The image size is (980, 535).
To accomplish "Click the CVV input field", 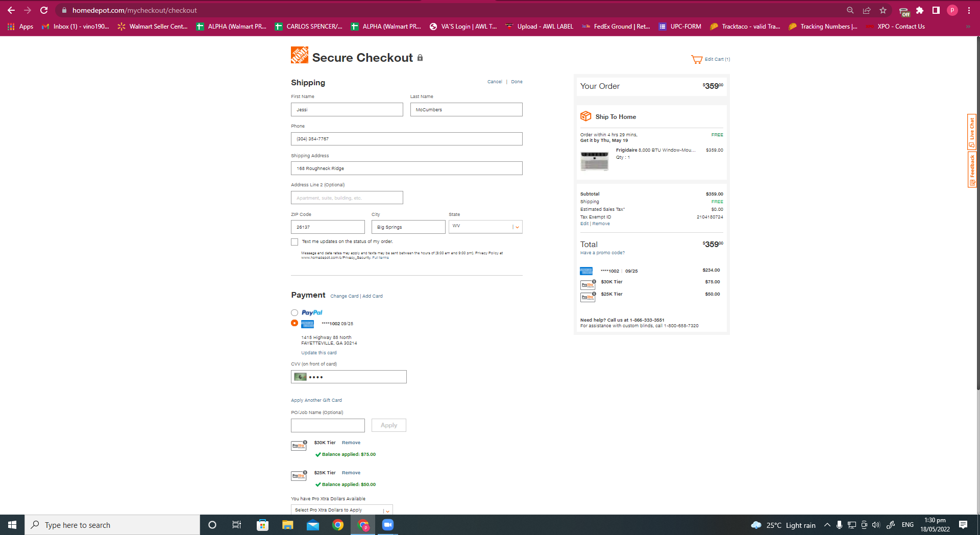I will click(x=349, y=377).
